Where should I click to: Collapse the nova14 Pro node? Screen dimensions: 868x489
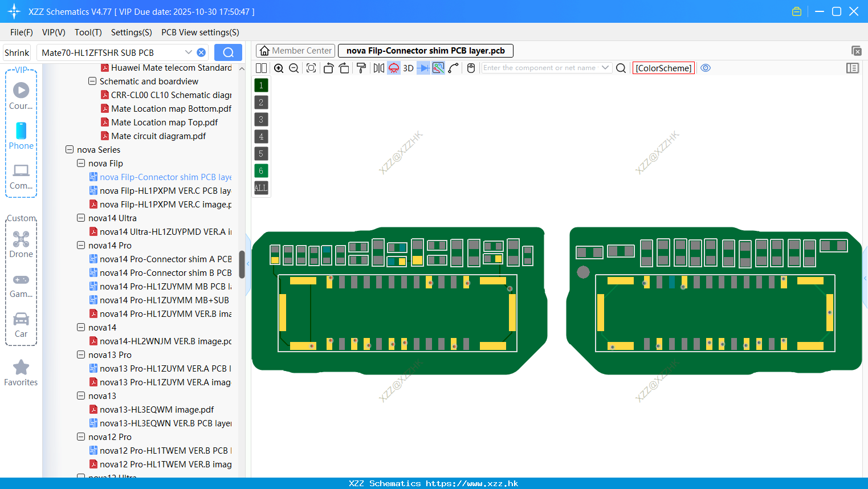coord(81,246)
